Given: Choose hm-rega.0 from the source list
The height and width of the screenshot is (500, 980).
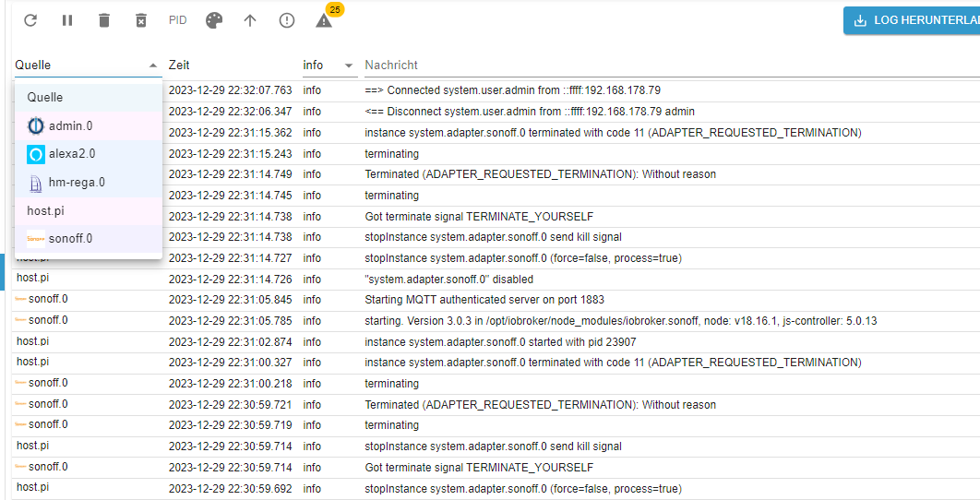Looking at the screenshot, I should point(88,183).
